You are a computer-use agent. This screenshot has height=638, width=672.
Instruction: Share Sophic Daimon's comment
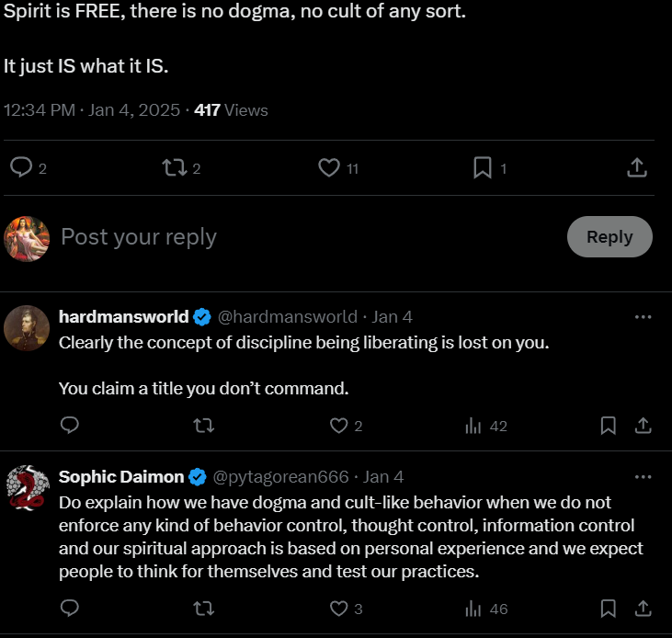click(x=644, y=609)
